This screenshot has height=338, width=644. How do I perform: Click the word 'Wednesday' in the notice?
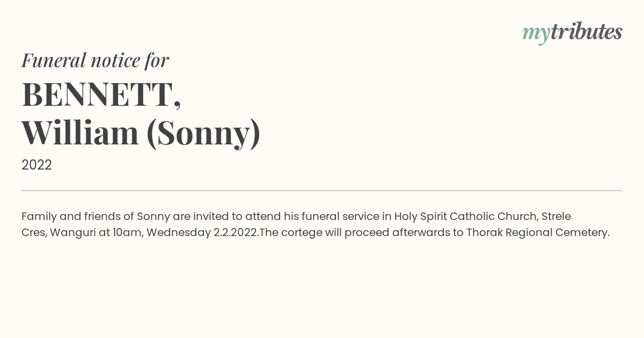click(178, 233)
